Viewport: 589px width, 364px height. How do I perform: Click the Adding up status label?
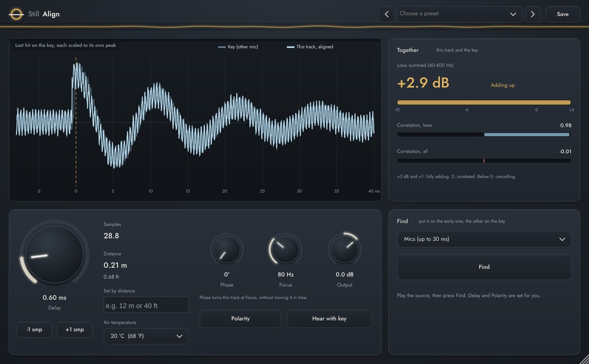(x=503, y=85)
